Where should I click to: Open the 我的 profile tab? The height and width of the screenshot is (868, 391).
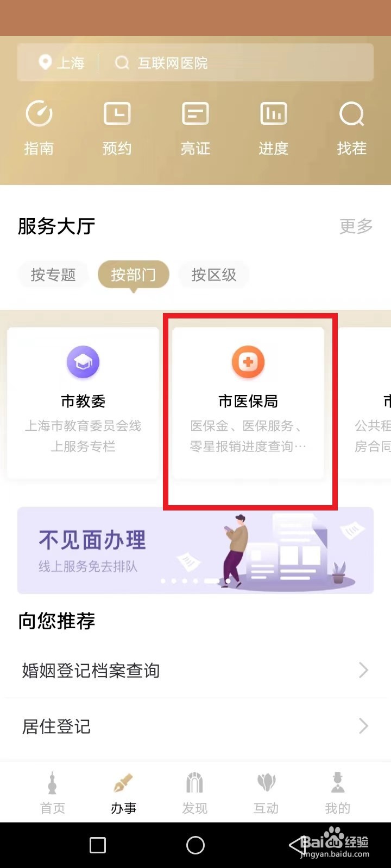(x=338, y=793)
